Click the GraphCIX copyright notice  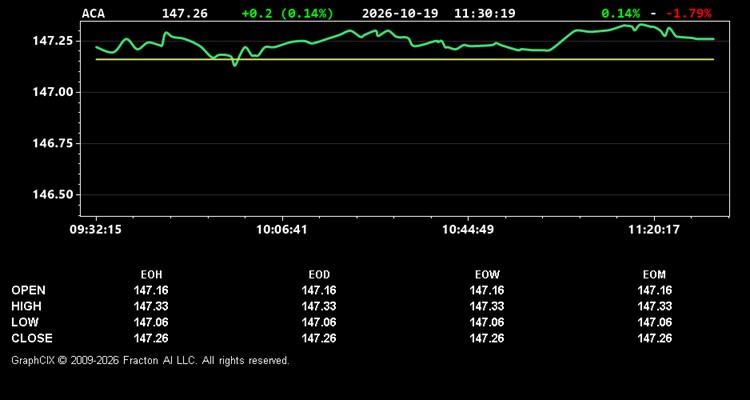(x=150, y=360)
